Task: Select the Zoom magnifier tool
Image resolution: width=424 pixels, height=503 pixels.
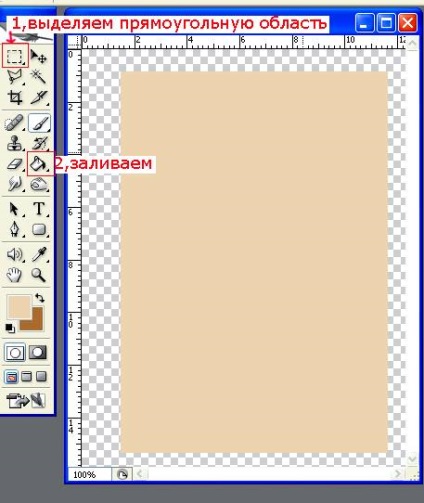Action: point(38,275)
